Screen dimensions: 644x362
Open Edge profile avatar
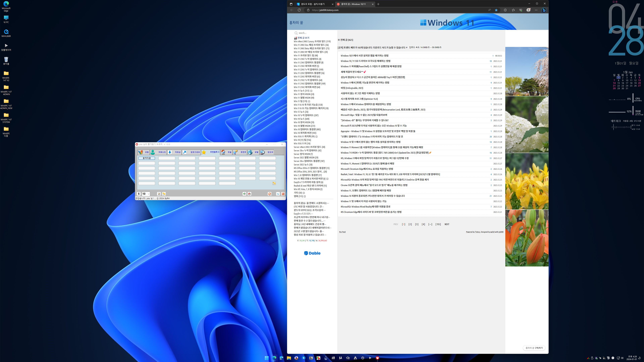pos(528,10)
